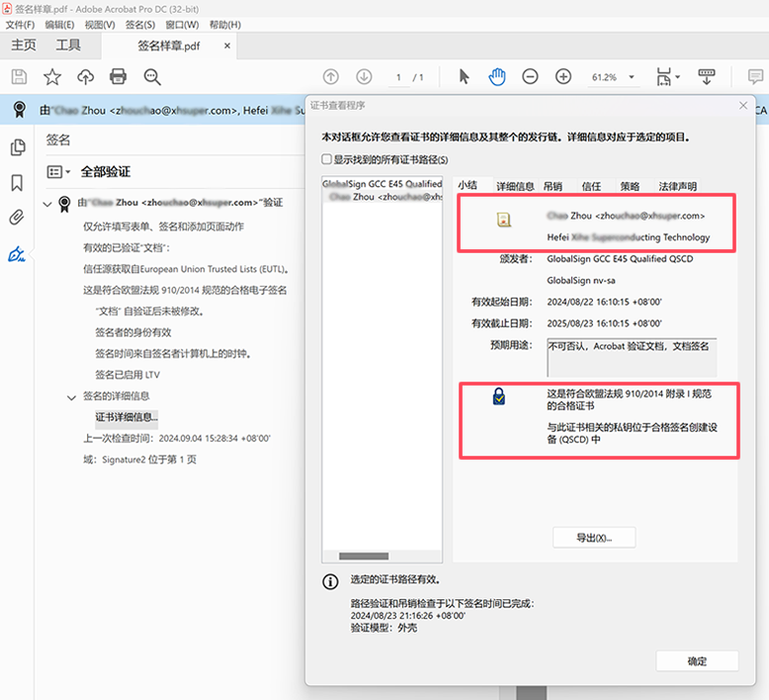This screenshot has width=769, height=700.
Task: Click the certificate list horizontal scrollbar
Action: point(364,556)
